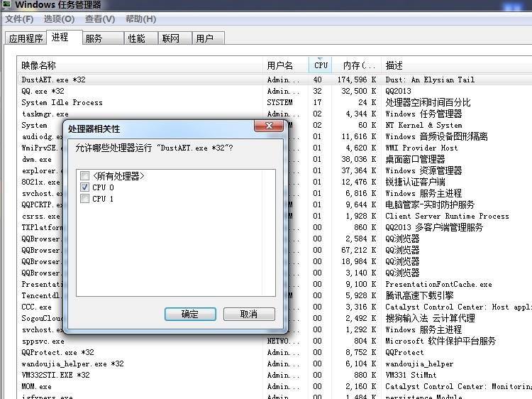This screenshot has width=532, height=399.
Task: Open the 性能 tab
Action: coord(141,38)
